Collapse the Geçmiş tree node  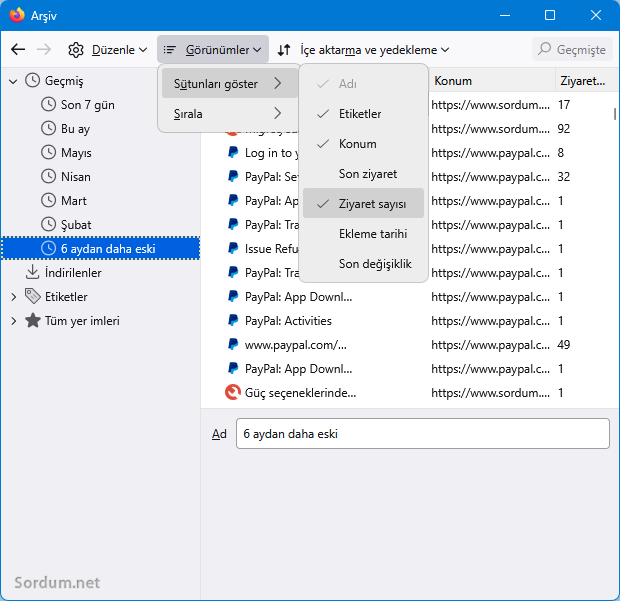[x=13, y=81]
